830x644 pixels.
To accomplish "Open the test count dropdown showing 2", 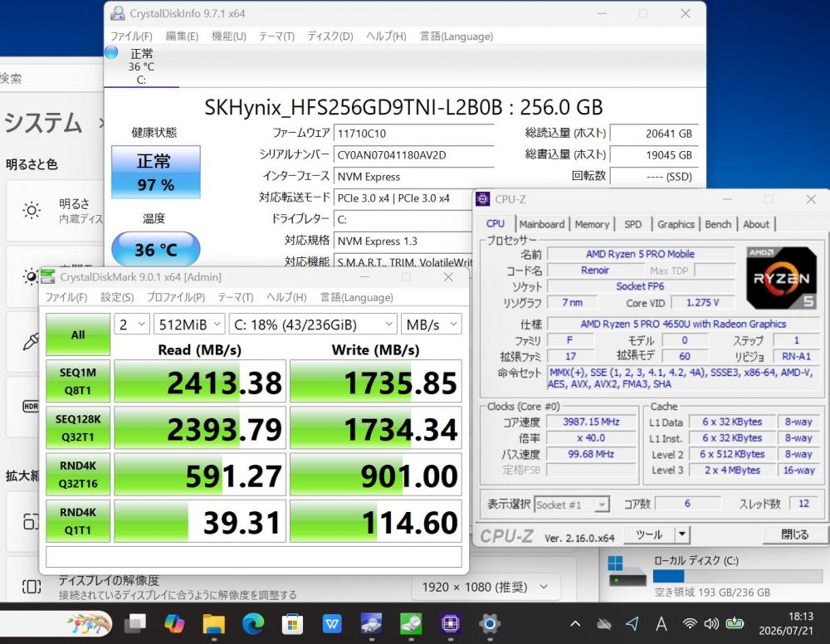I will (x=131, y=324).
